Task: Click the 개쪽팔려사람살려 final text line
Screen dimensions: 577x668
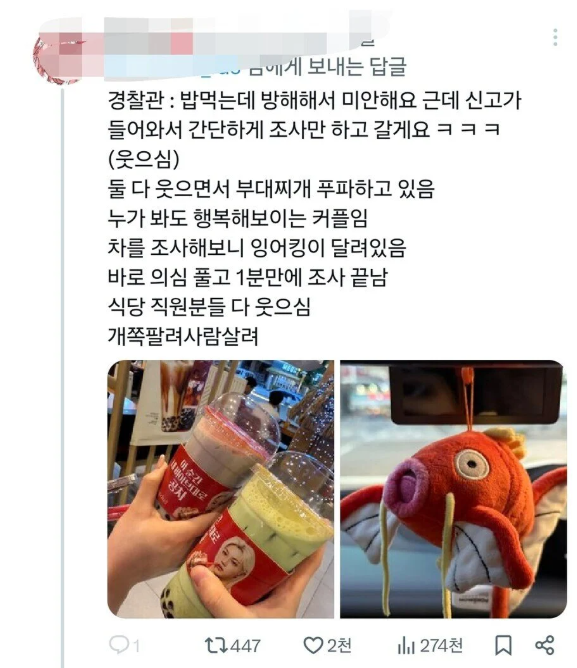Action: click(x=183, y=336)
